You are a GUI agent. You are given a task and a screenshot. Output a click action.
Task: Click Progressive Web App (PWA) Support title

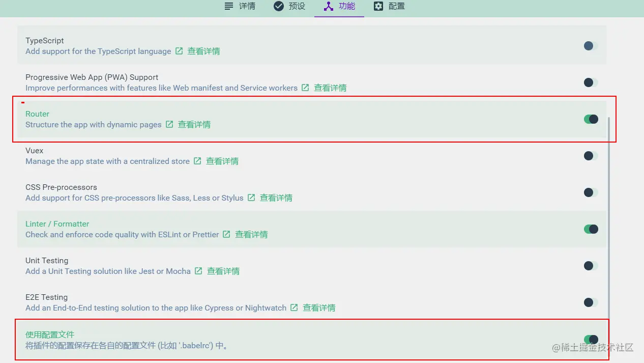92,77
